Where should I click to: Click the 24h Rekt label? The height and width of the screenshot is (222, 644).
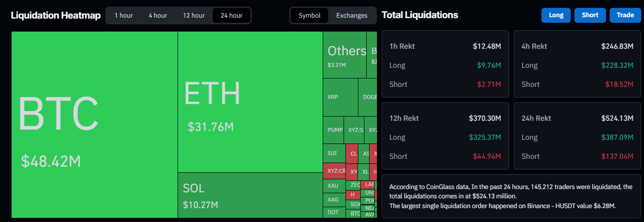click(536, 118)
